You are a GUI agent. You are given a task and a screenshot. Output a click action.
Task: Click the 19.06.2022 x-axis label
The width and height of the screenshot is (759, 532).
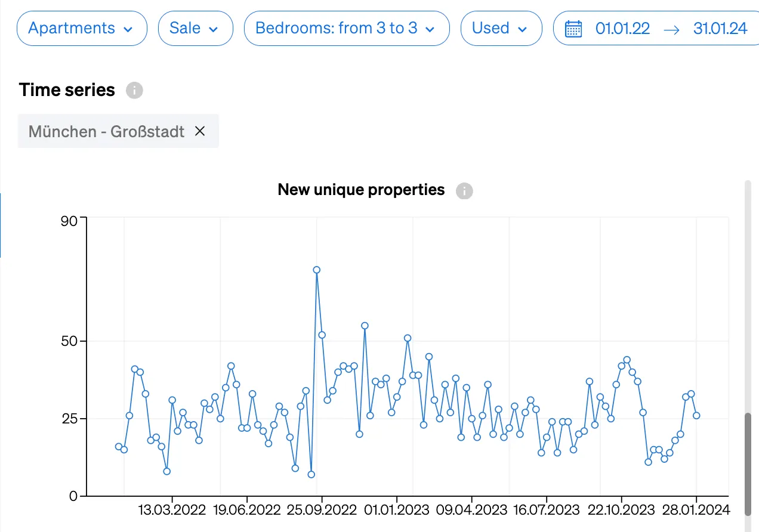point(247,510)
